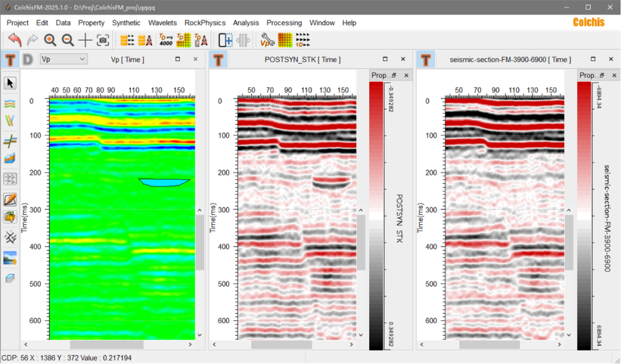
Task: Float the POSTSYN_STK Prop color panel
Action: [394, 75]
